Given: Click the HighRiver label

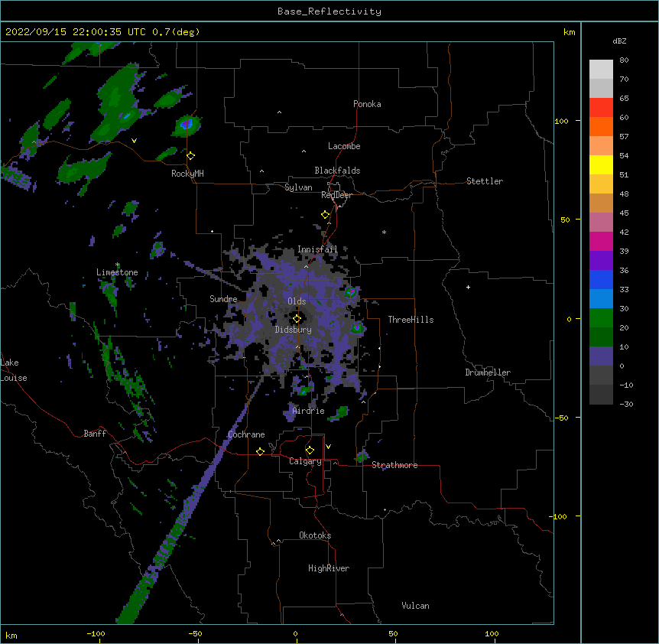Looking at the screenshot, I should tap(329, 568).
